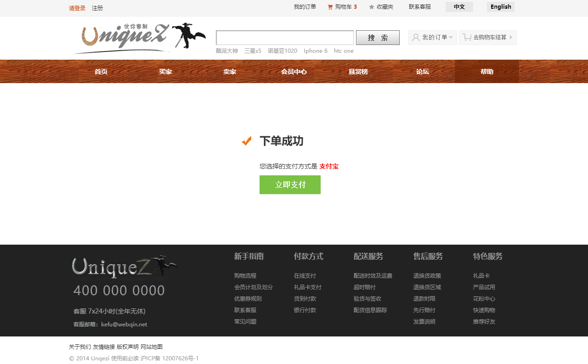Expand the 我的订单 dropdown arrow
This screenshot has height=364, width=588.
click(x=451, y=38)
